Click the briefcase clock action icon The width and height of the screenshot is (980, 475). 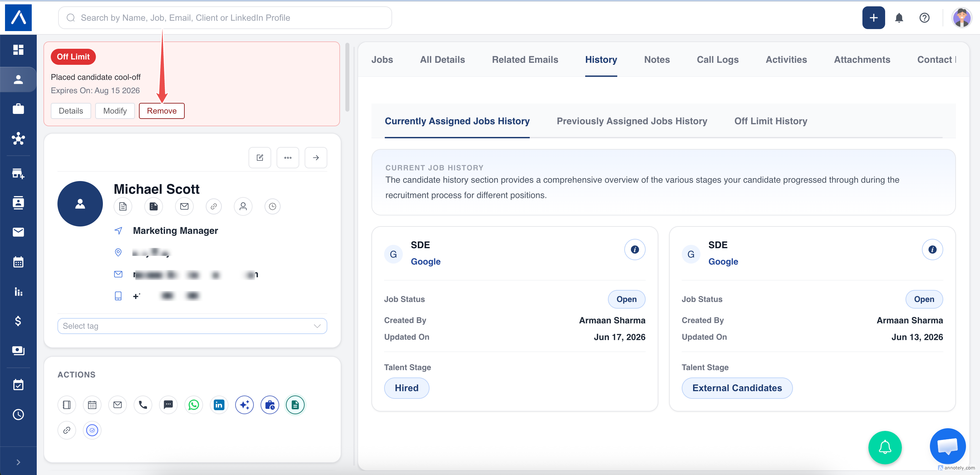pyautogui.click(x=270, y=405)
